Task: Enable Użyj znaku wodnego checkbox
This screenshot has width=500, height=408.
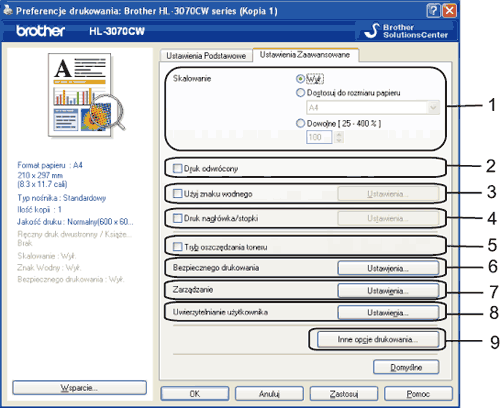Action: (x=177, y=194)
